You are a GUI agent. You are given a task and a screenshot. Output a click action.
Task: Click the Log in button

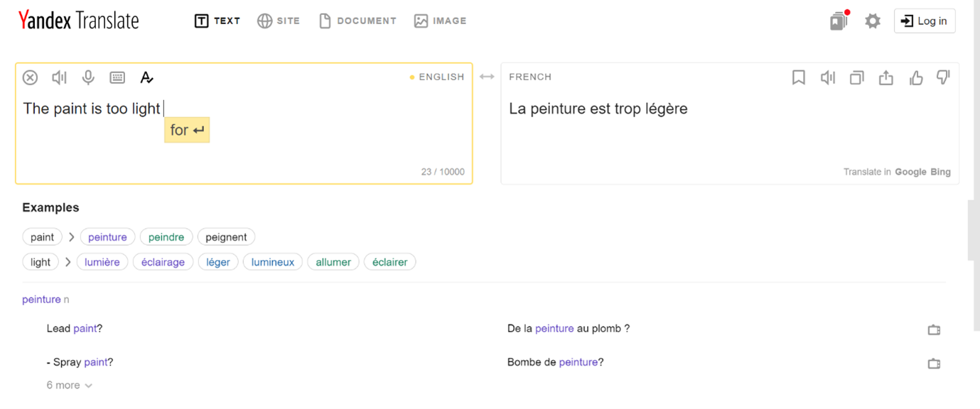click(925, 21)
